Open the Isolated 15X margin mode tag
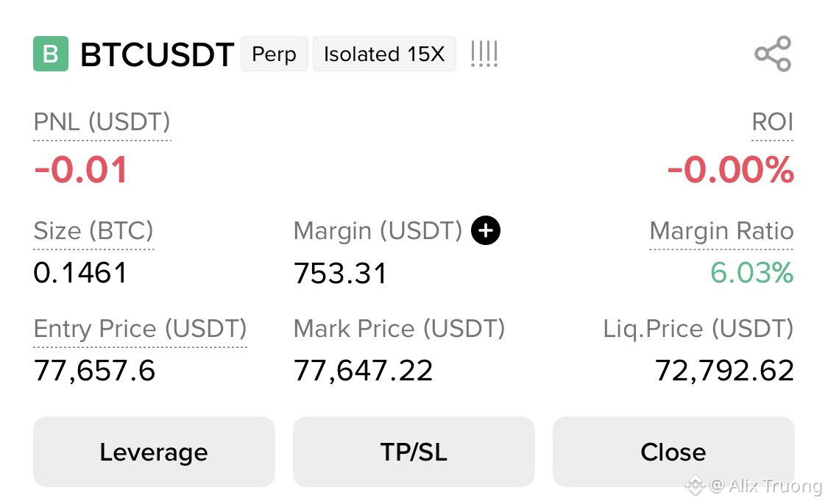The image size is (828, 504). [384, 54]
